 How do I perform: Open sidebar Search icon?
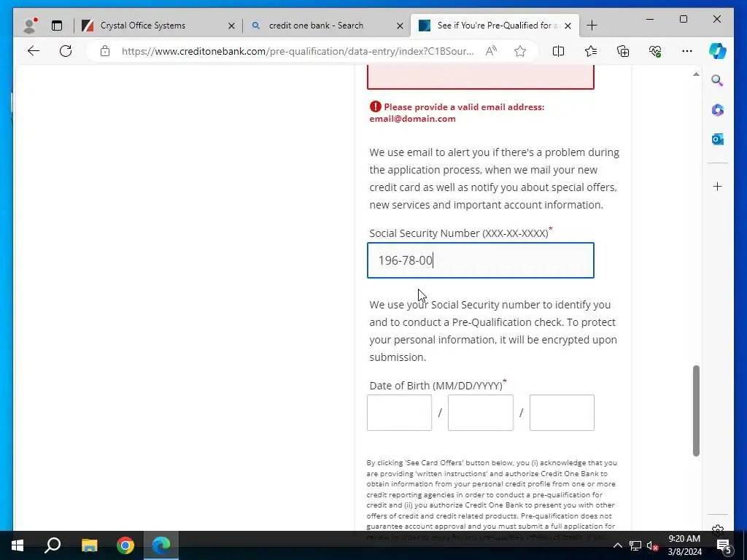(x=718, y=80)
